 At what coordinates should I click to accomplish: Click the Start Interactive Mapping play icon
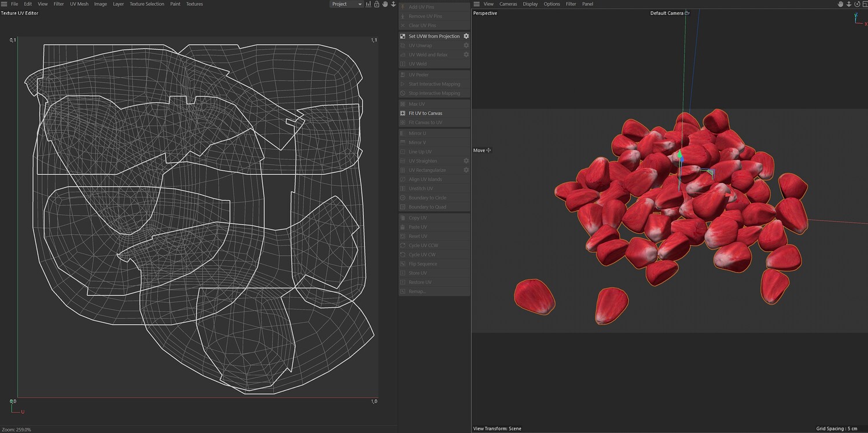[x=403, y=84]
